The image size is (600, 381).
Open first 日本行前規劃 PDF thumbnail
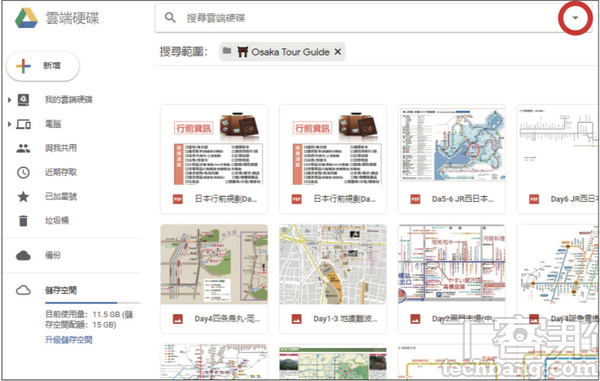click(x=214, y=145)
